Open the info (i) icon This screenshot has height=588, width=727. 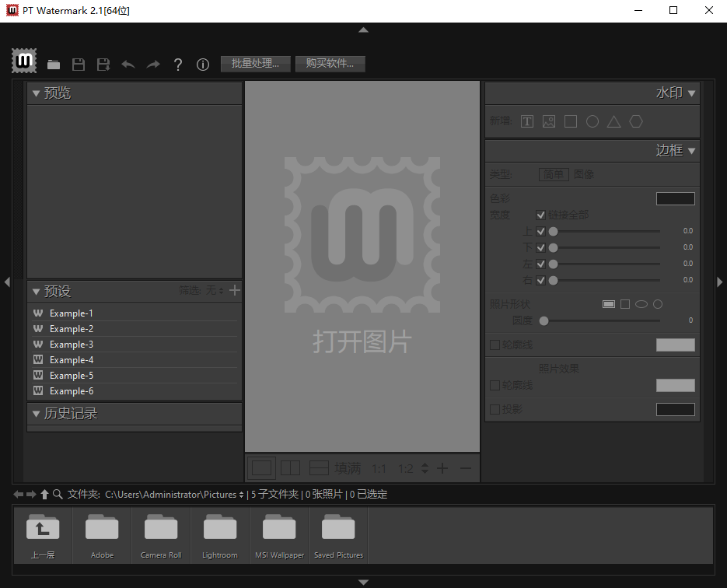tap(203, 65)
